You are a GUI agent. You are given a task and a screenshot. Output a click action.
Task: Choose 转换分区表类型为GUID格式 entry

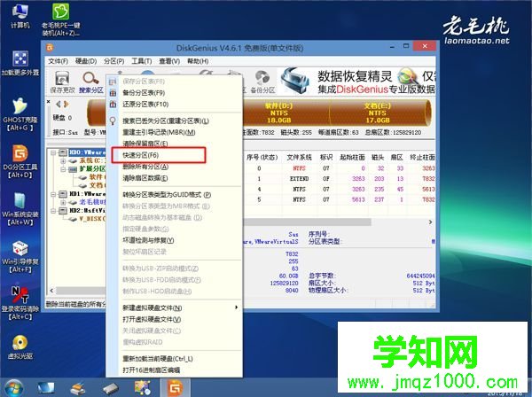(175, 195)
